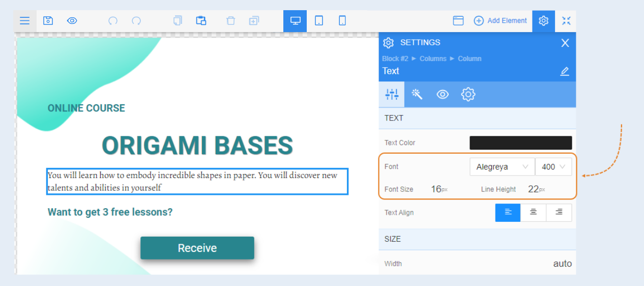The width and height of the screenshot is (644, 286).
Task: Rename the Text element with the pencil icon
Action: (x=565, y=71)
